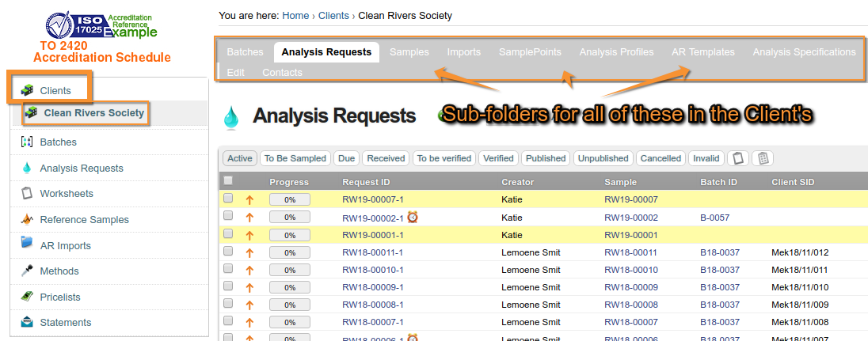Sort by the Request ID column header

point(366,182)
